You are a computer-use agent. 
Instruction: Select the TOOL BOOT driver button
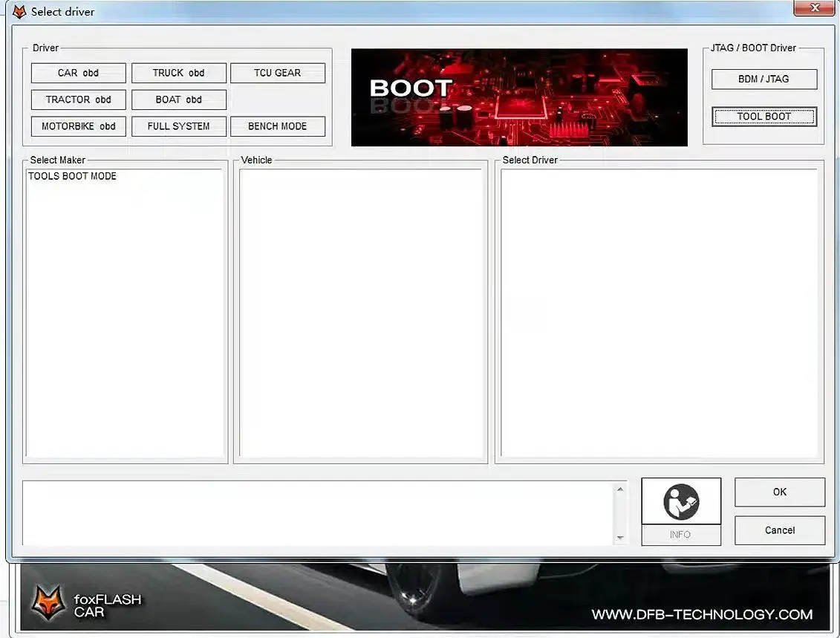(764, 117)
